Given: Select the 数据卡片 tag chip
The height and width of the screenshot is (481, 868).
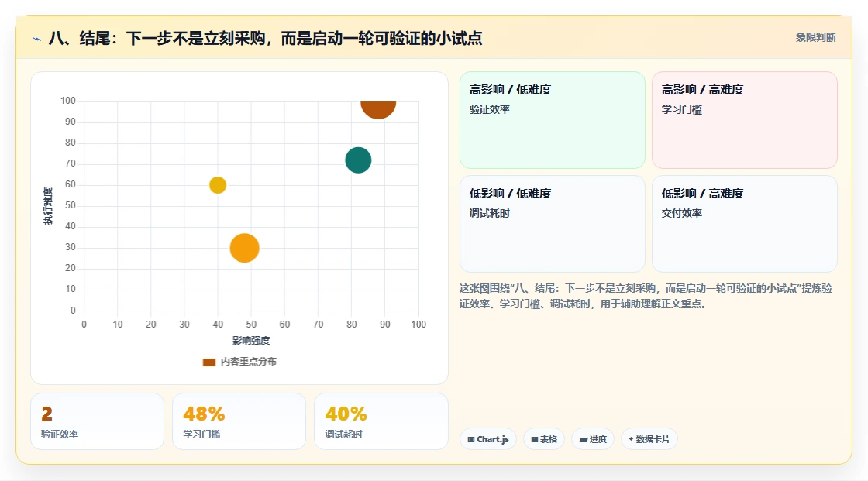Looking at the screenshot, I should tap(649, 439).
